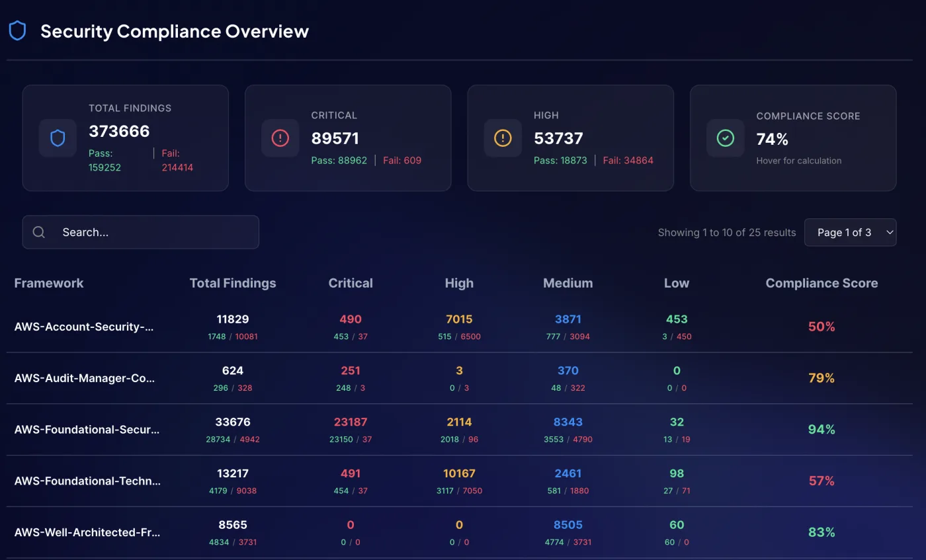Open the AWS-Account-Security framework row
Viewport: 926px width, 560px height.
460,327
